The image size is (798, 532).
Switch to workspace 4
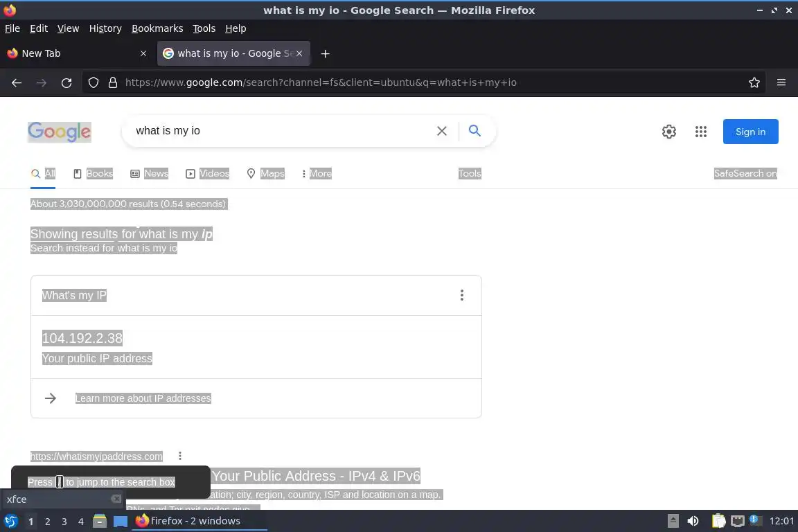81,522
